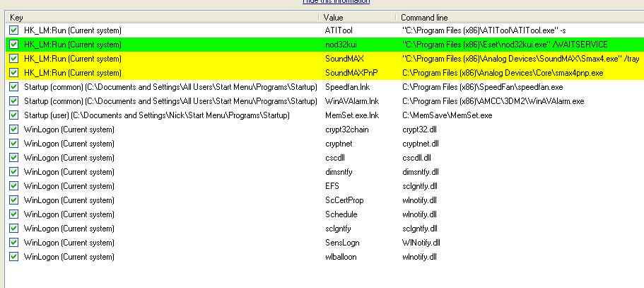Click Startup (common) key of Speedfan.lnk row

(x=170, y=87)
